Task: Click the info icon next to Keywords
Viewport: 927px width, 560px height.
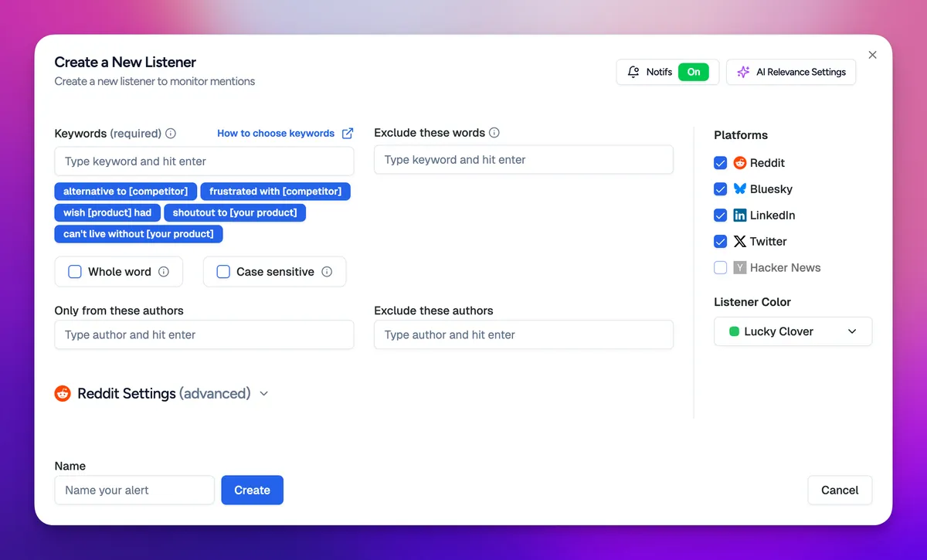Action: point(171,133)
